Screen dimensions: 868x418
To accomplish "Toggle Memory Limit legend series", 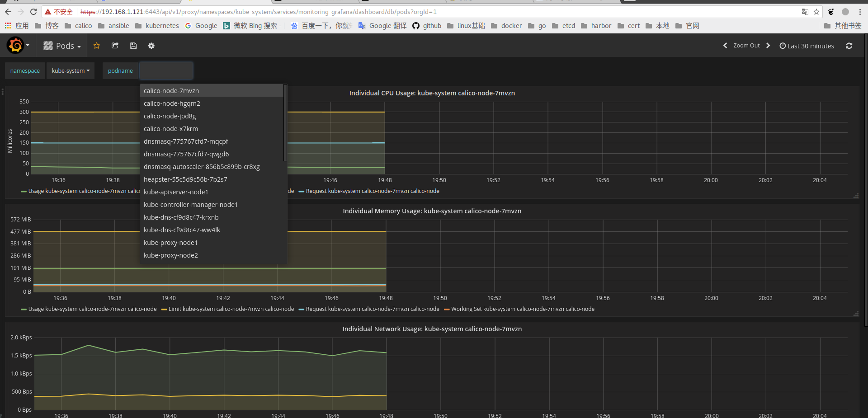I will (x=227, y=309).
